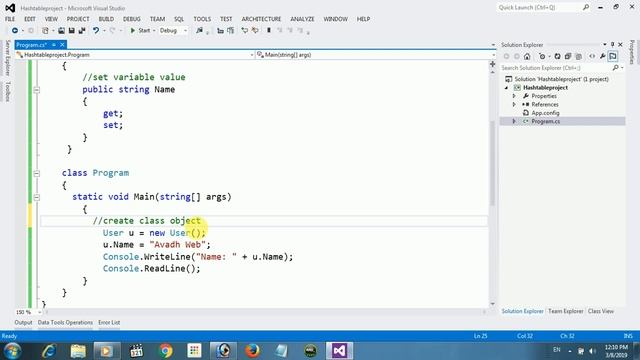640x360 pixels.
Task: Start debugging with the green Start button
Action: pos(140,31)
